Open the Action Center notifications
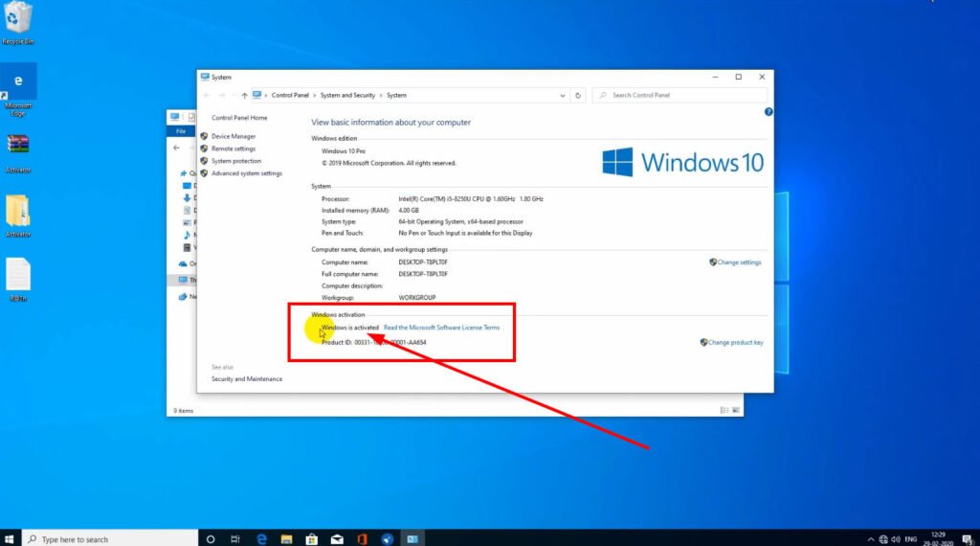The image size is (980, 546). point(968,539)
